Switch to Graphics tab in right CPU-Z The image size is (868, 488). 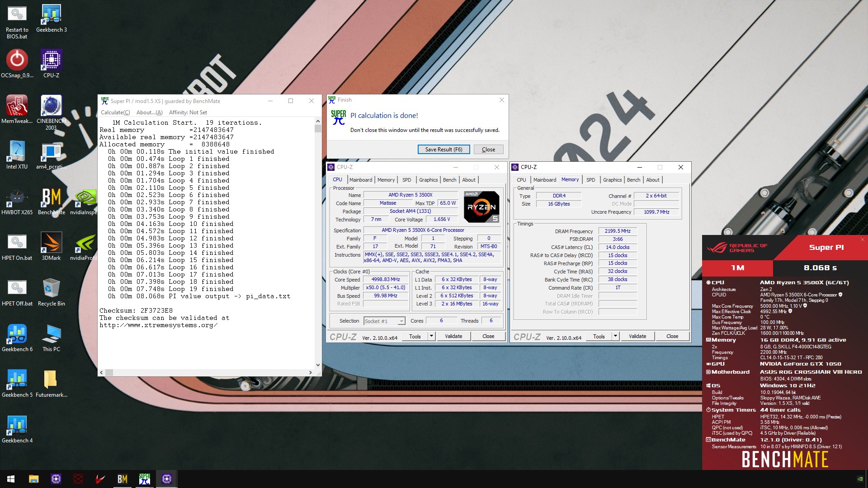click(612, 180)
